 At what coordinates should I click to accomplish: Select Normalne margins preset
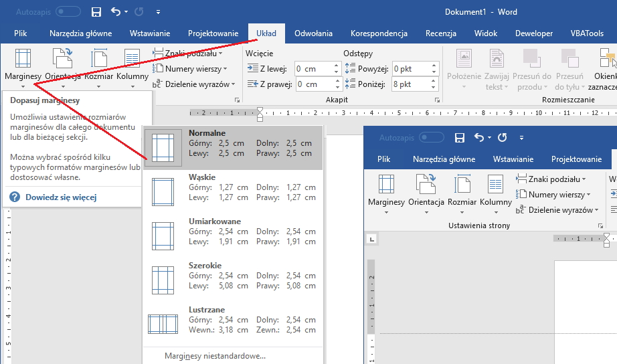click(x=234, y=148)
